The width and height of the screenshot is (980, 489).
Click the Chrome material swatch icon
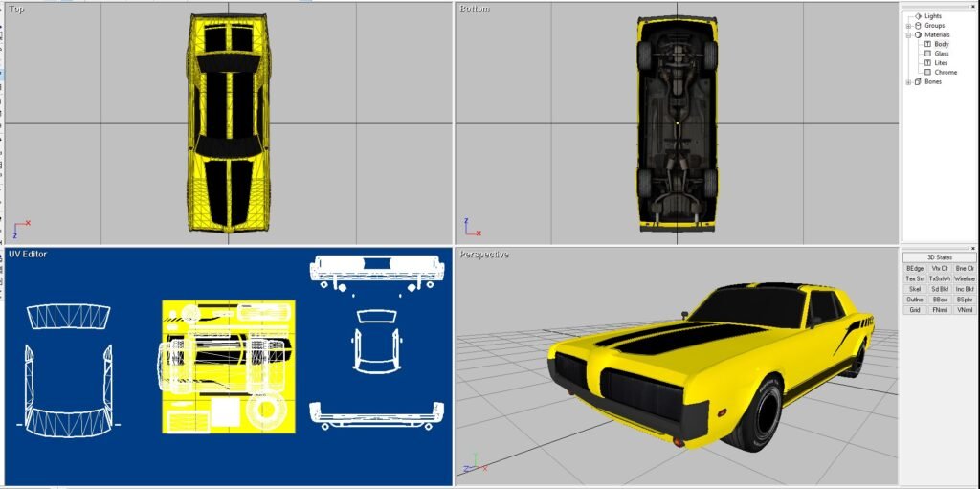(926, 73)
